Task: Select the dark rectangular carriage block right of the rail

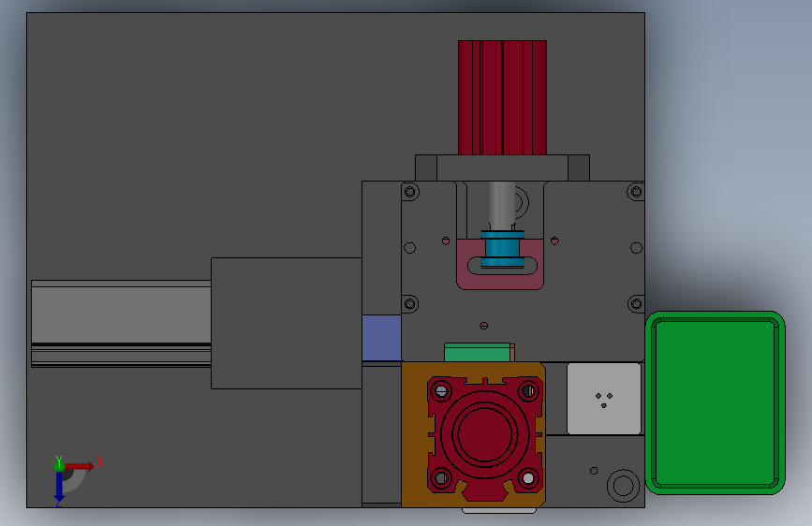Action: [287, 323]
